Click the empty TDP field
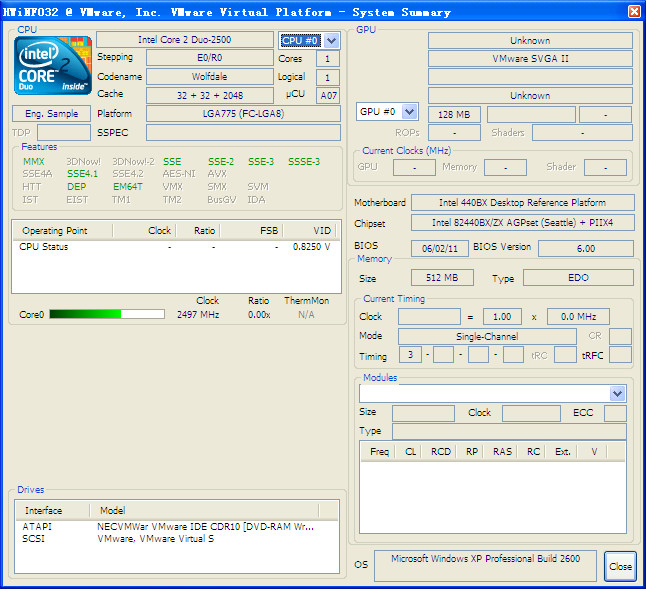Screen dimensions: 646x589 [64, 133]
